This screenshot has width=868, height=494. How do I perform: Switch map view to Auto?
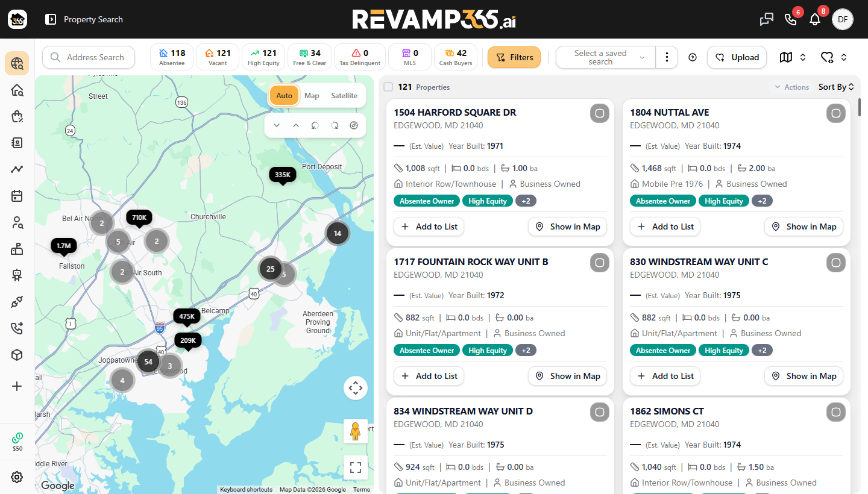point(284,96)
